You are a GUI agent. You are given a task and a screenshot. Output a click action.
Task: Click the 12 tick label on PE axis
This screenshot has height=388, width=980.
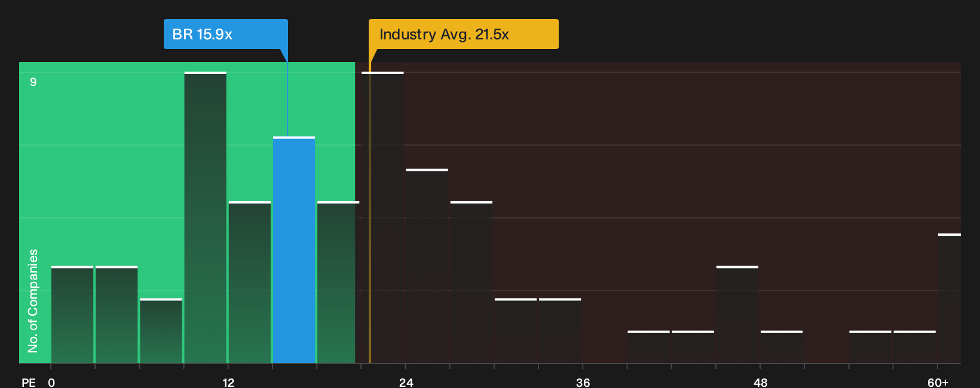click(228, 382)
